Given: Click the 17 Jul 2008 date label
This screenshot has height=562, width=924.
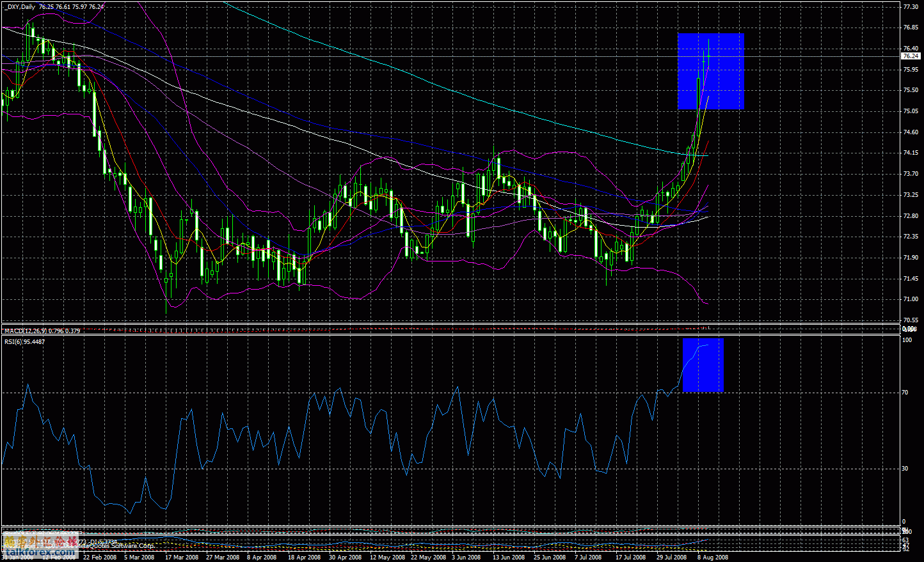Looking at the screenshot, I should pyautogui.click(x=630, y=558).
